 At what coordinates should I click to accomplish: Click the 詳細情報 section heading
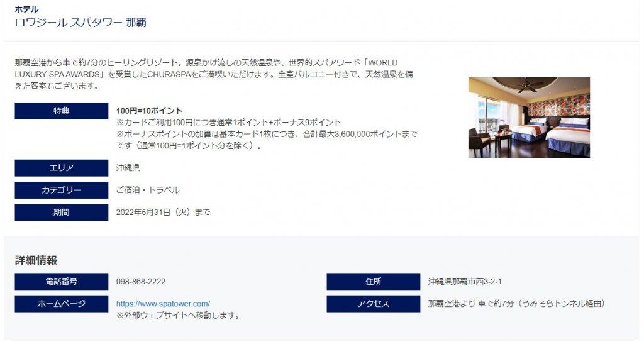(36, 260)
